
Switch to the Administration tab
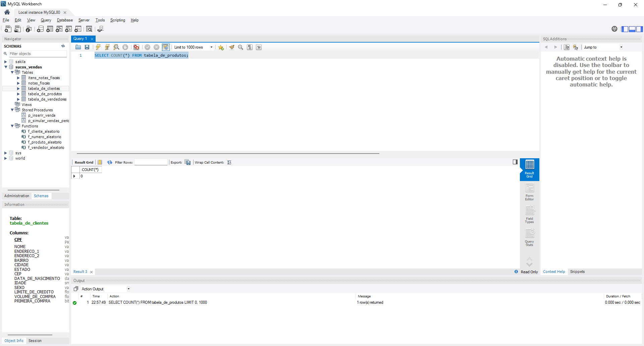coord(17,196)
